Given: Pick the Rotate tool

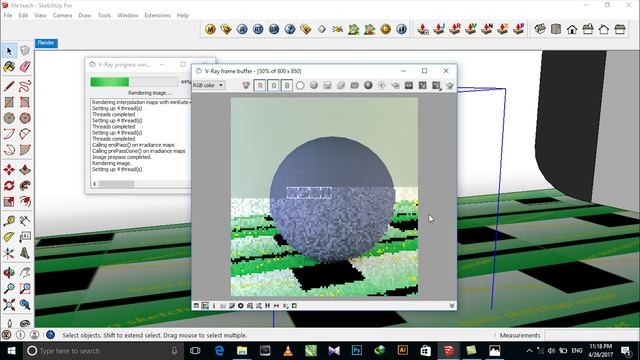Looking at the screenshot, I should [9, 185].
